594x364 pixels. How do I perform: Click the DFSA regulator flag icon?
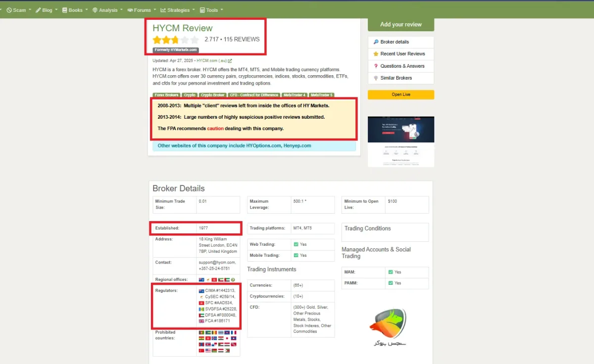pos(201,316)
